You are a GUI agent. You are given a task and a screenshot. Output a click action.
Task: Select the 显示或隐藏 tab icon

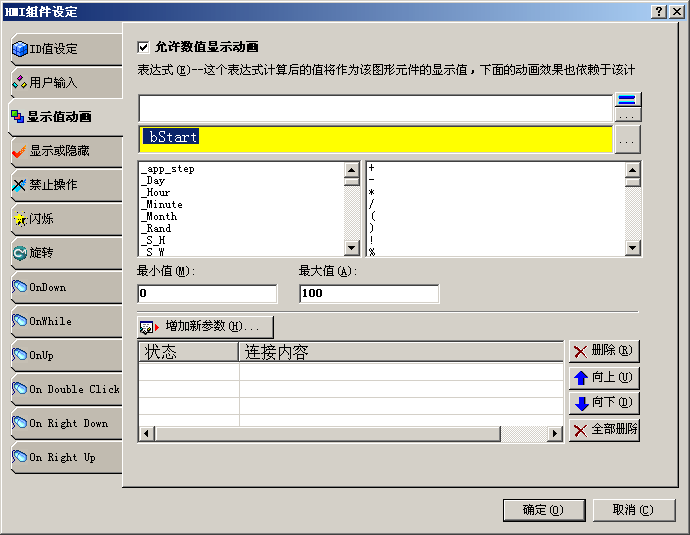tap(19, 151)
